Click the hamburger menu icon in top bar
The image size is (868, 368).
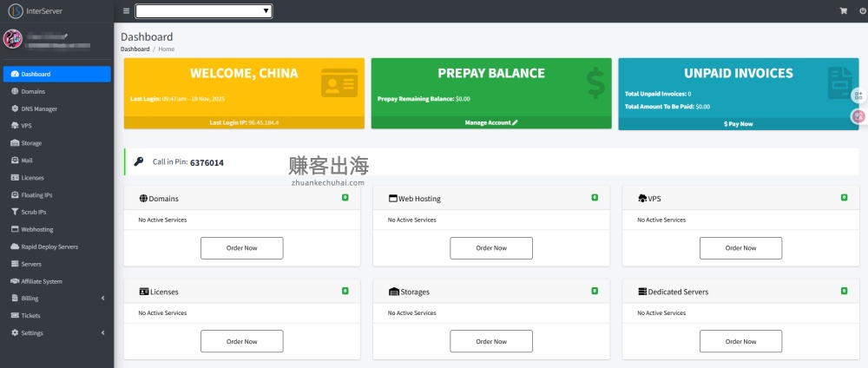pos(127,11)
